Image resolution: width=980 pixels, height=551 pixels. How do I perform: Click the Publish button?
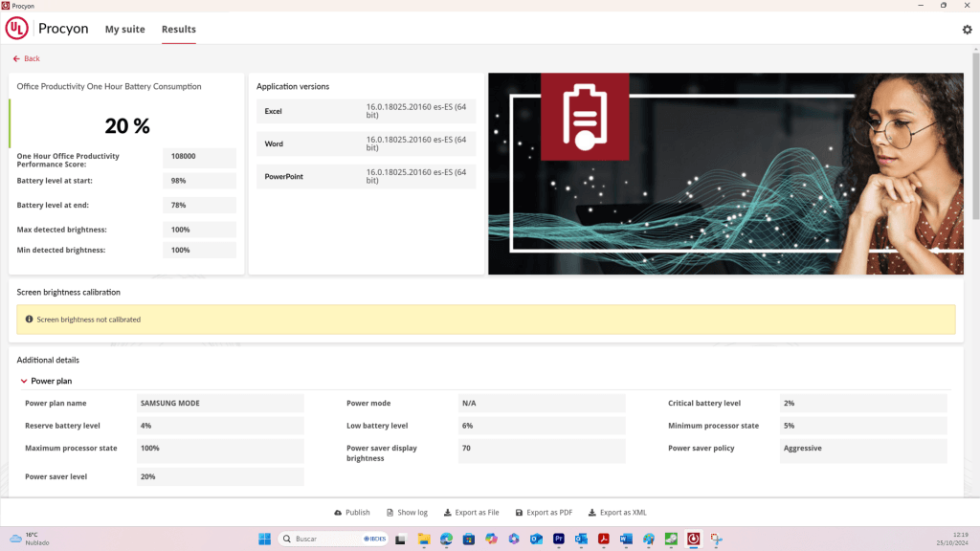click(352, 513)
